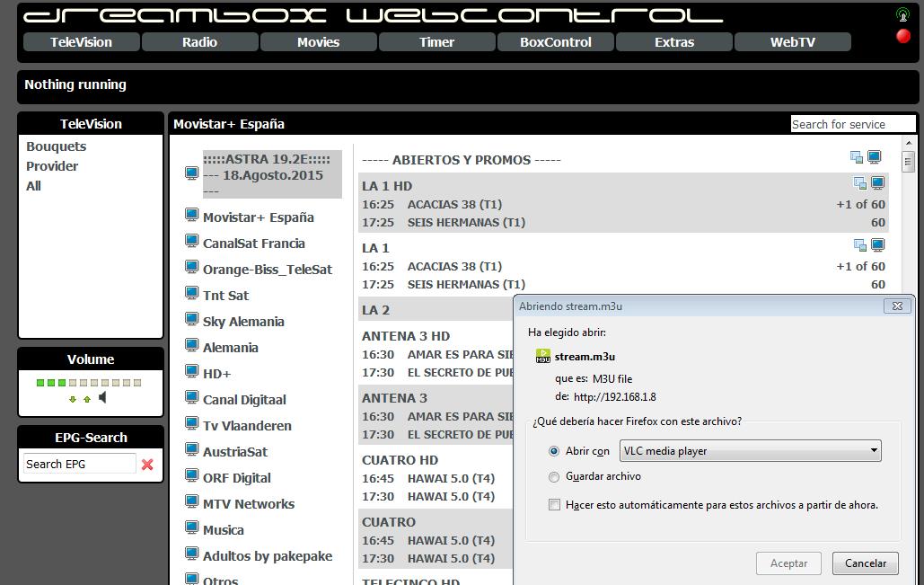
Task: Open the Adultos by pakepake bouquet
Action: (268, 556)
